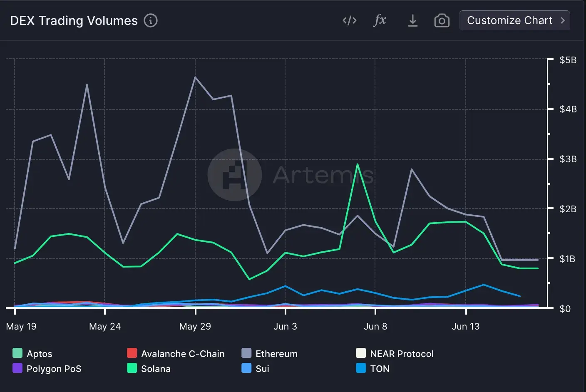Expand the Customize Chart chevron arrow
Image resolution: width=586 pixels, height=392 pixels.
click(x=563, y=20)
